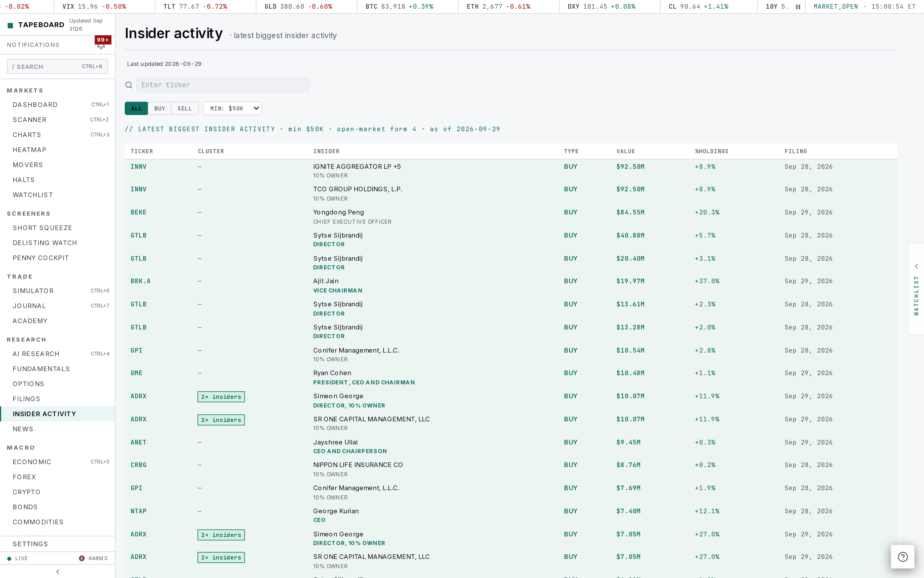Open the Short Squeeze screener

(57, 228)
